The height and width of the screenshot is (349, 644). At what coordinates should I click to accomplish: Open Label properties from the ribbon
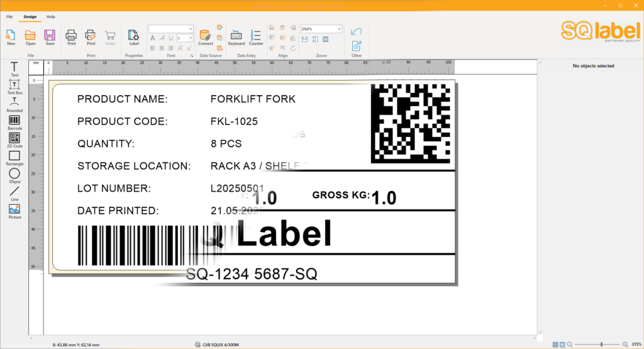point(134,35)
